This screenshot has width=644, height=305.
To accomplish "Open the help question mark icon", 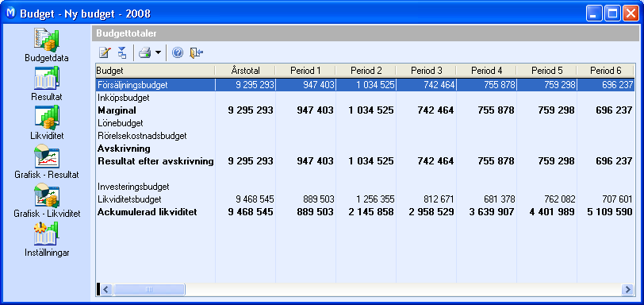I will (178, 52).
